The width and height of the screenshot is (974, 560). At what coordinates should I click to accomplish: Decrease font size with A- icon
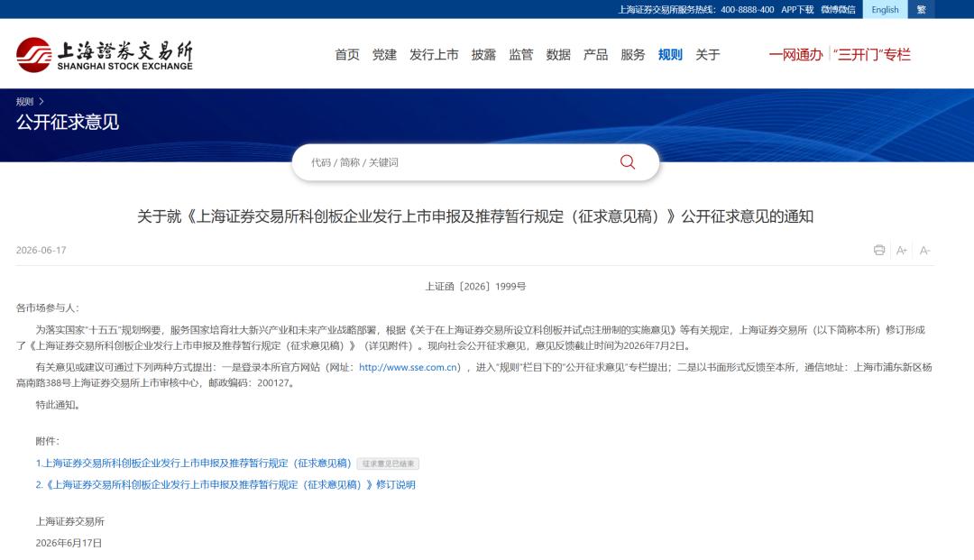[924, 250]
